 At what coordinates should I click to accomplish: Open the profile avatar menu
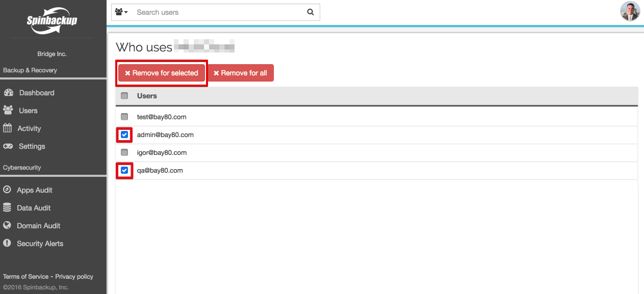click(x=630, y=11)
